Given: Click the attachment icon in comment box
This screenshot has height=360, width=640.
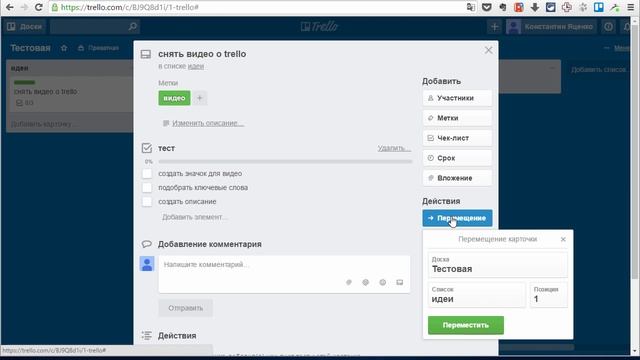Looking at the screenshot, I should click(349, 282).
